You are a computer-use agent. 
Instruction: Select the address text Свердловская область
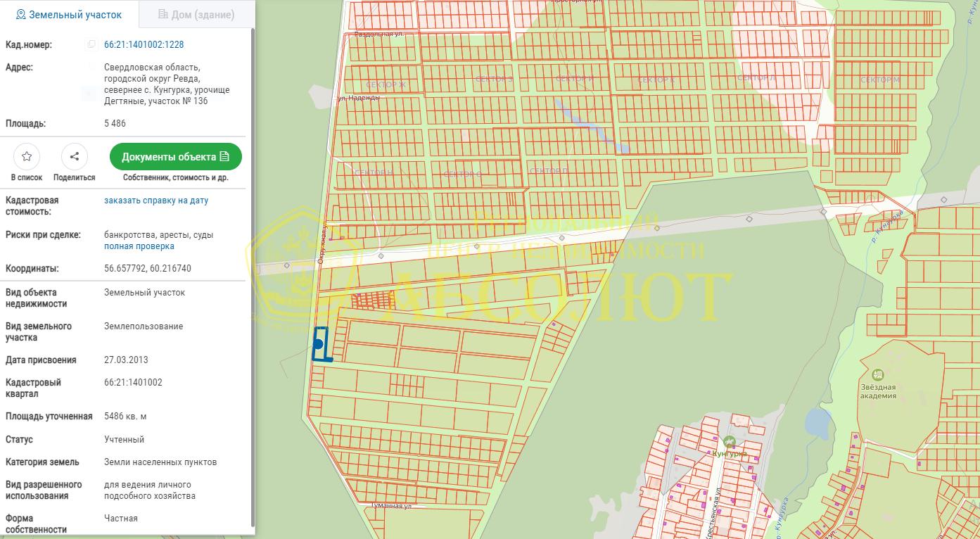[152, 68]
